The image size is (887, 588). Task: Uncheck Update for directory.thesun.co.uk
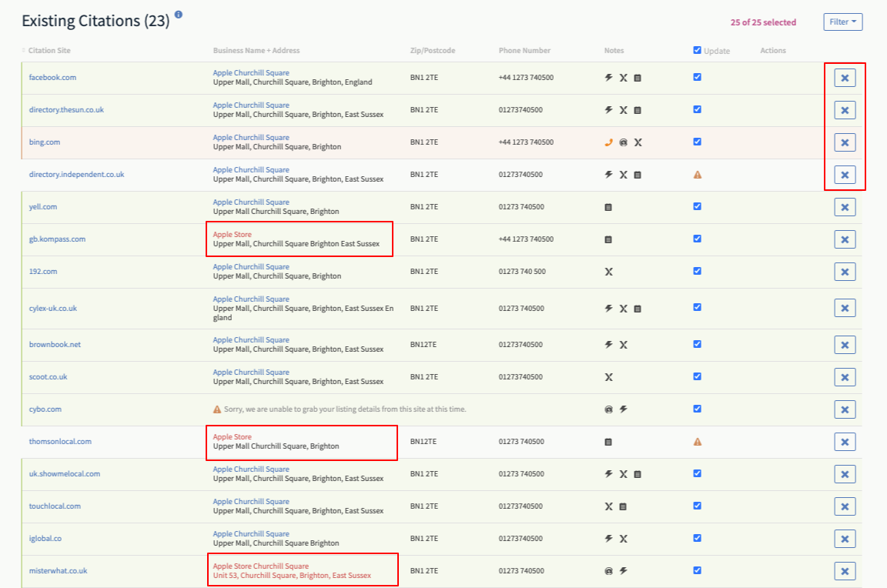tap(697, 110)
